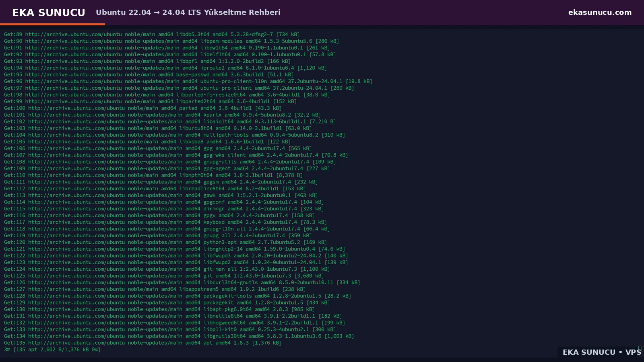This screenshot has height=362, width=644.
Task: Click the Ubuntu 22.04 → 24.04 LTS Yükseltme Rehberi title
Action: tap(188, 12)
